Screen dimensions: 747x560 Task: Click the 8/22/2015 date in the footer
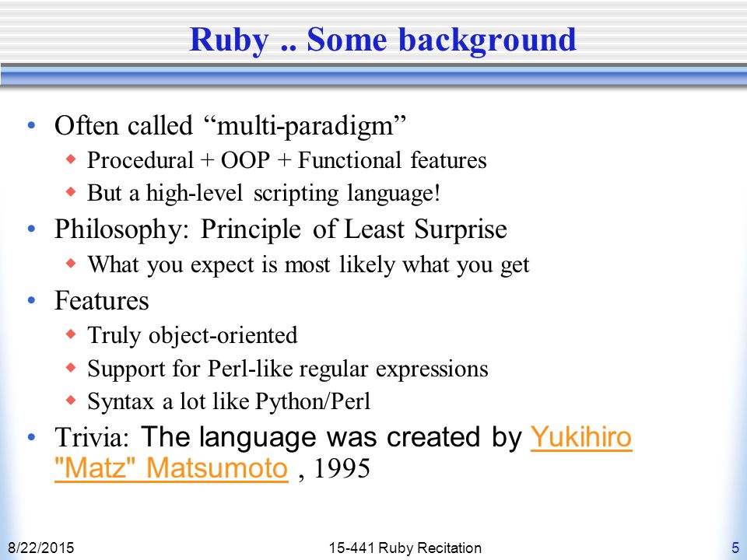[41, 548]
